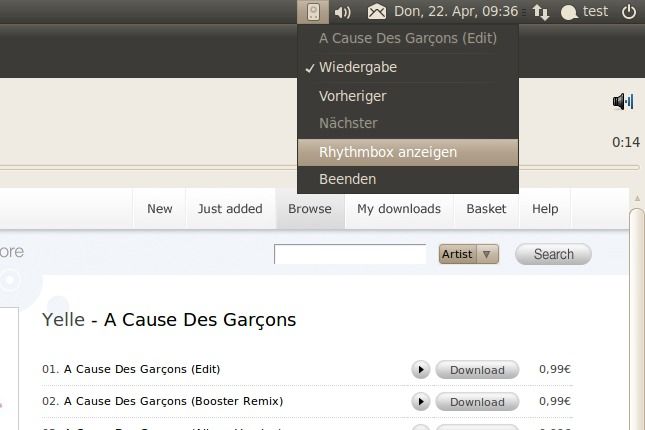Click the store search text field

click(350, 255)
